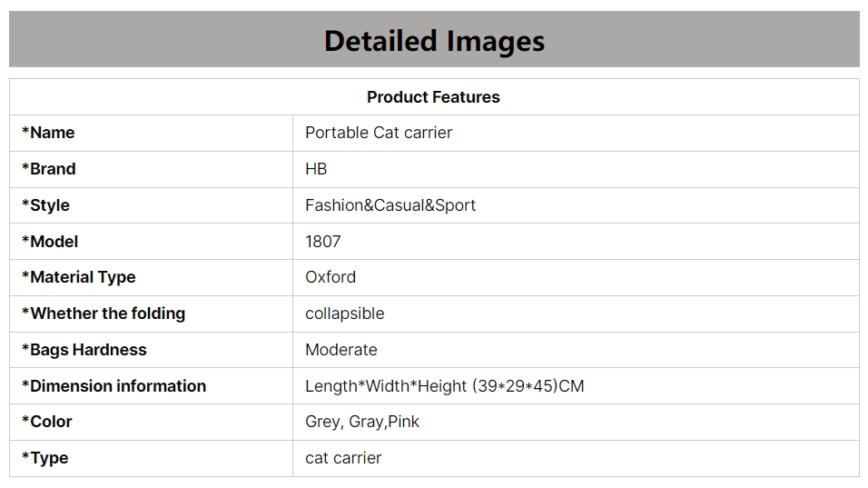This screenshot has height=488, width=868.
Task: Click the collapsible value text
Action: coord(344,314)
